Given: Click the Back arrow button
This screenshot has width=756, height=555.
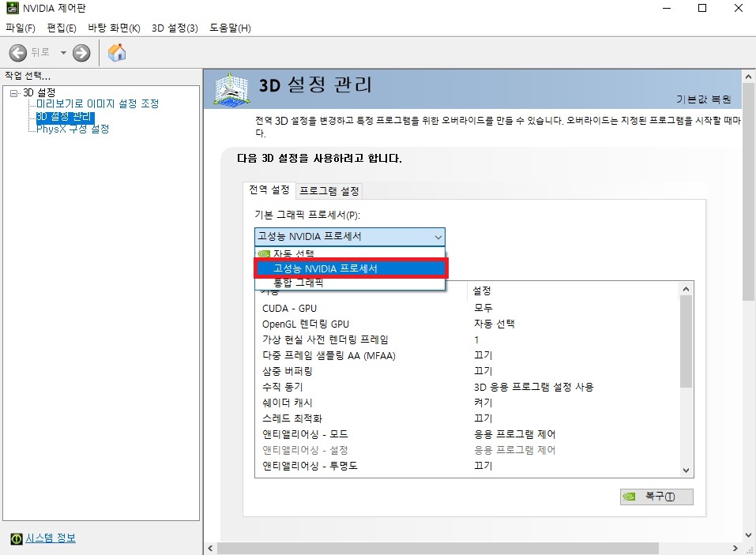Looking at the screenshot, I should click(x=18, y=53).
